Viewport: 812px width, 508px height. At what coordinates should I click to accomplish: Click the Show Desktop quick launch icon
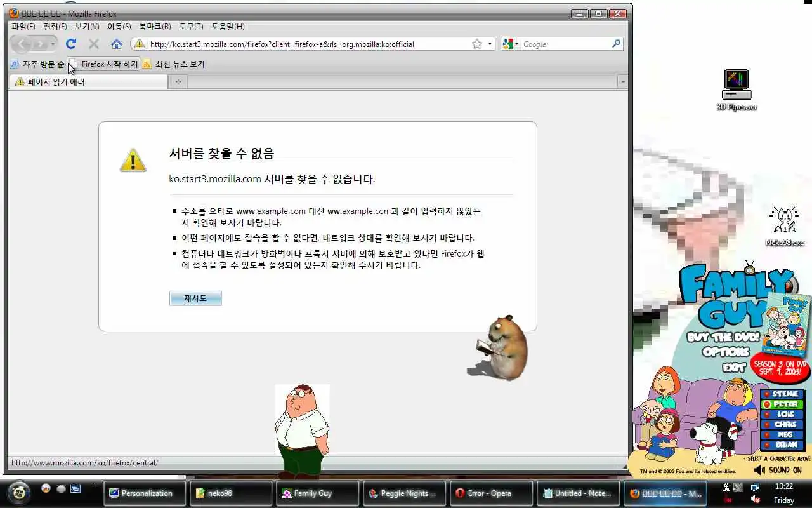click(75, 488)
